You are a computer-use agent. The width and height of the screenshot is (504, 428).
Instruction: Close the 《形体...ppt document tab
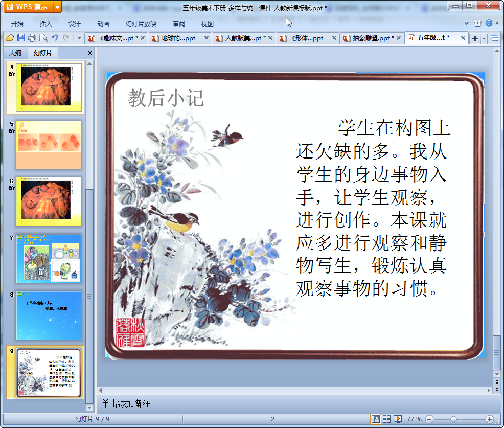coord(334,38)
